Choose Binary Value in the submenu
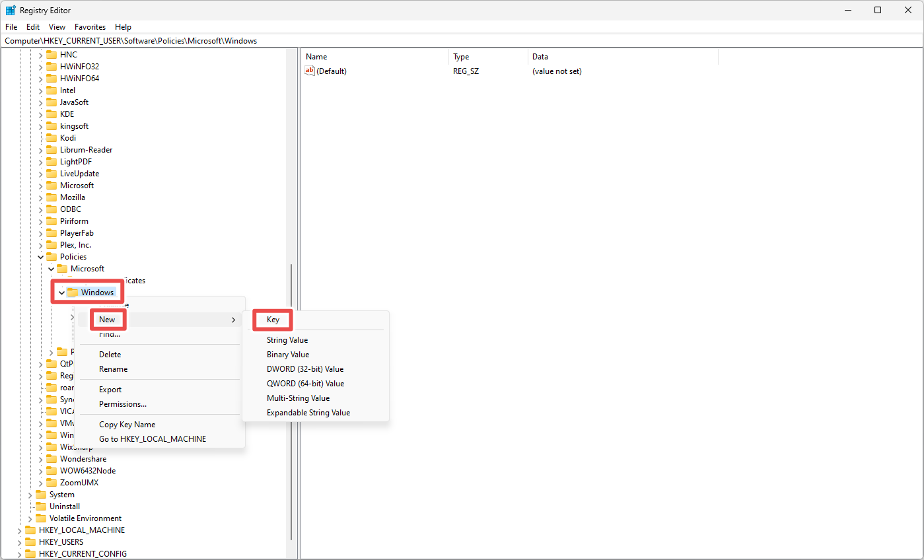Image resolution: width=924 pixels, height=560 pixels. point(288,355)
